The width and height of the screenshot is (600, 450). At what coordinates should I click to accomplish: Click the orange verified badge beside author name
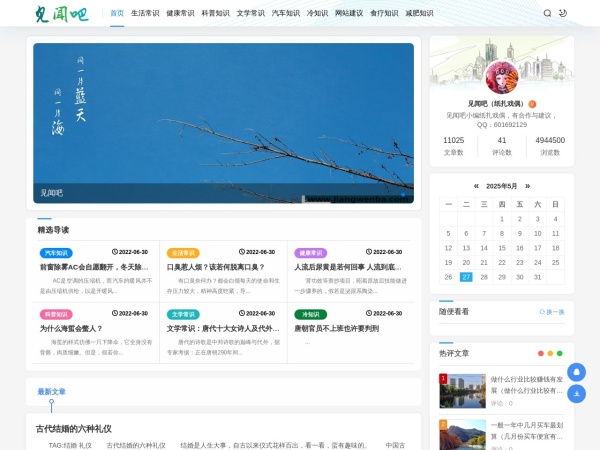coord(532,104)
